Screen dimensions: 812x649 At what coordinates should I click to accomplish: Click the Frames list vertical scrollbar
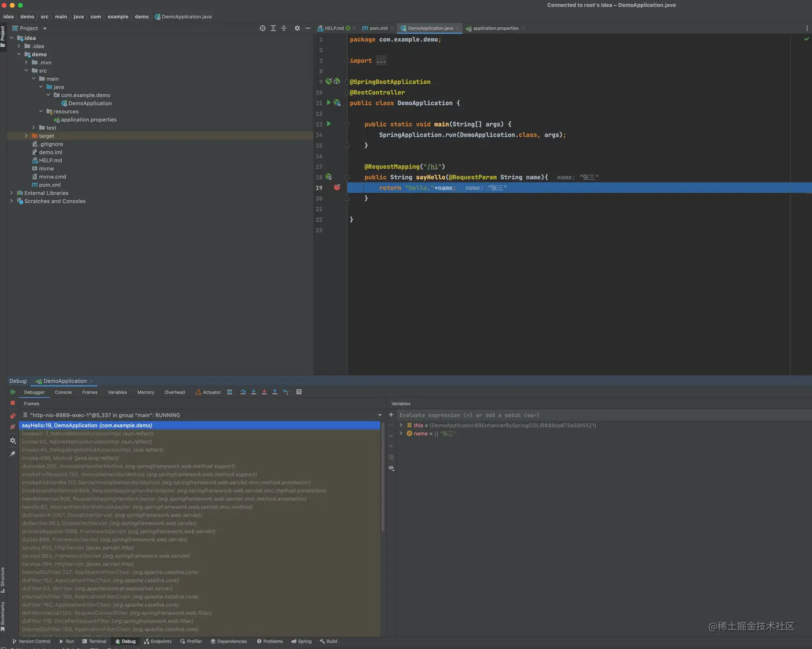383,477
